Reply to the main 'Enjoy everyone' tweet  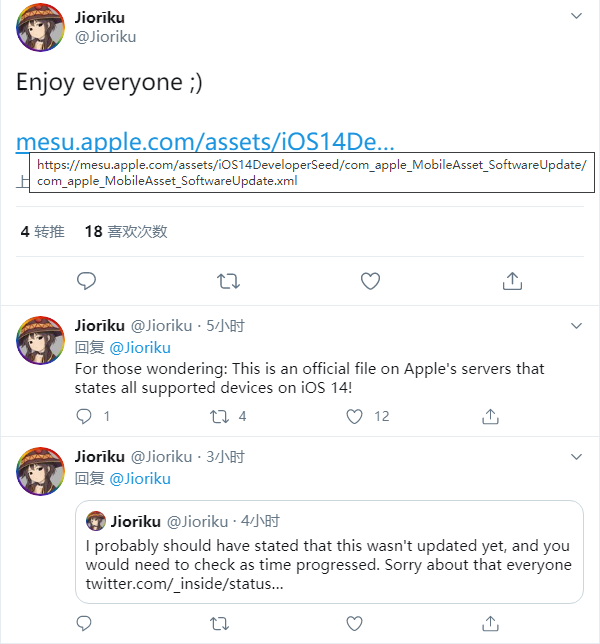87,281
